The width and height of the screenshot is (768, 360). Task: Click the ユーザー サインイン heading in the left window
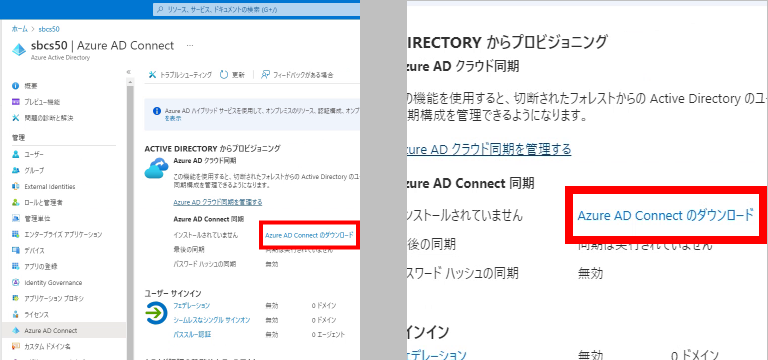pyautogui.click(x=173, y=293)
